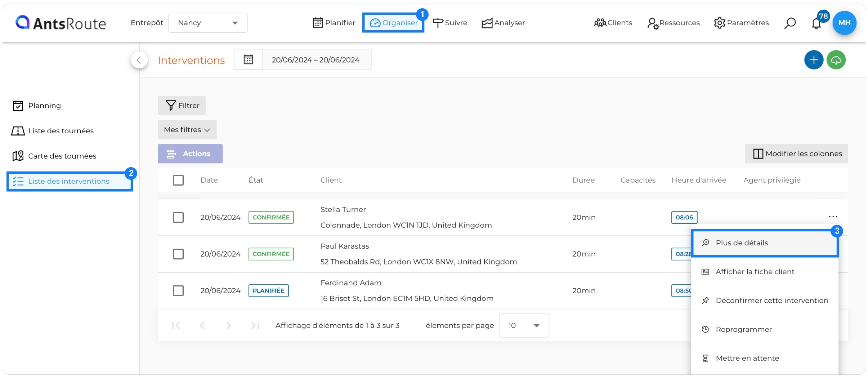Click the 08:06 arrival time badge

tap(684, 217)
